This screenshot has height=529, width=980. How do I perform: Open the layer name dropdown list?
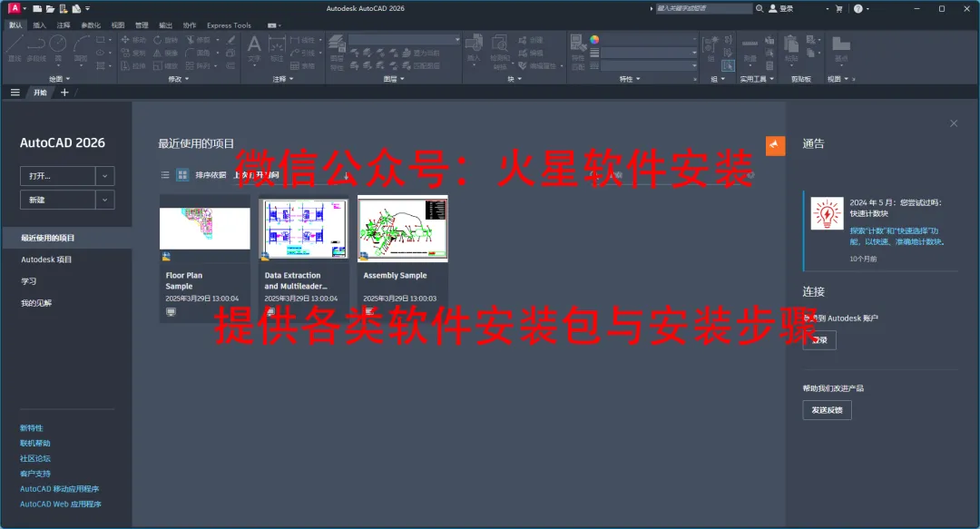click(405, 40)
